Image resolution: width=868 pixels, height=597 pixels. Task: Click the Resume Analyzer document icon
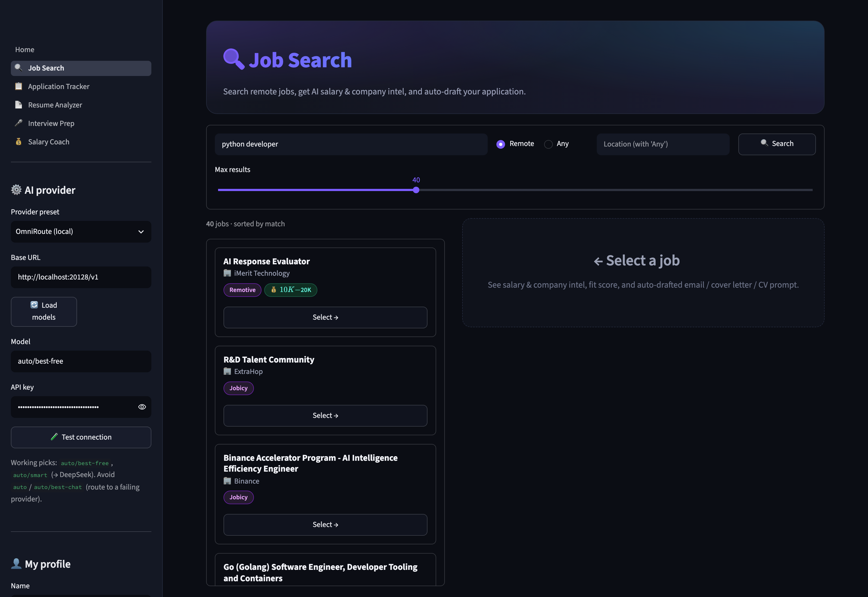click(x=18, y=105)
